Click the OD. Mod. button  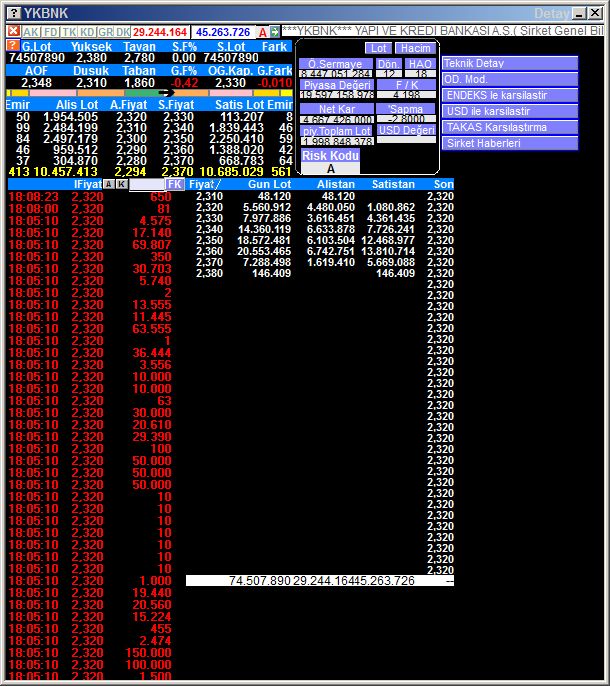(510, 79)
